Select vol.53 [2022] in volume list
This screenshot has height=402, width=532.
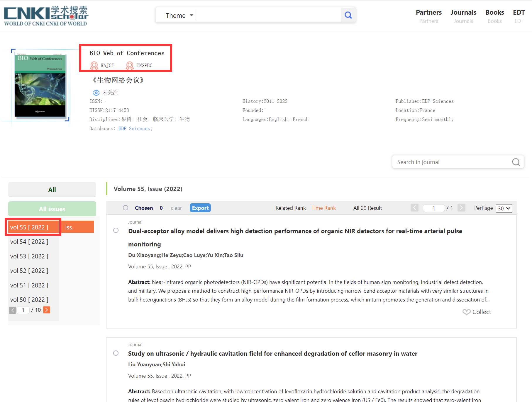coord(29,256)
